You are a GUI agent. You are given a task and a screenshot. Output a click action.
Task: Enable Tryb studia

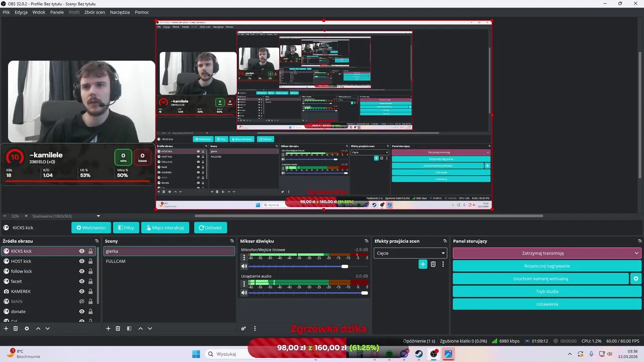tap(547, 291)
